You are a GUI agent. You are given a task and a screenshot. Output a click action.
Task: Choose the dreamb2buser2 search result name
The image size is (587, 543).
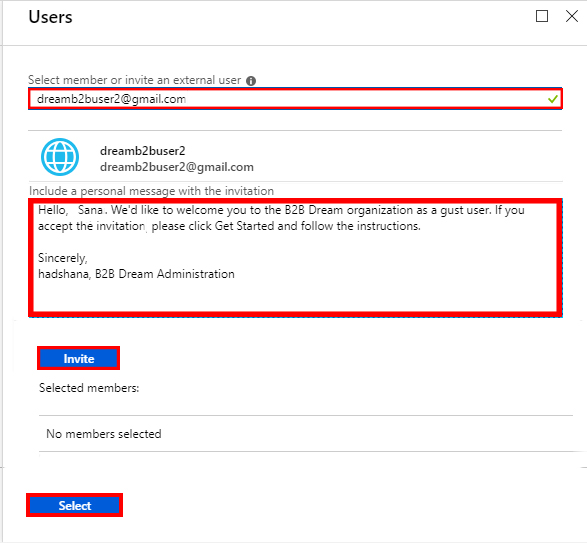point(143,151)
